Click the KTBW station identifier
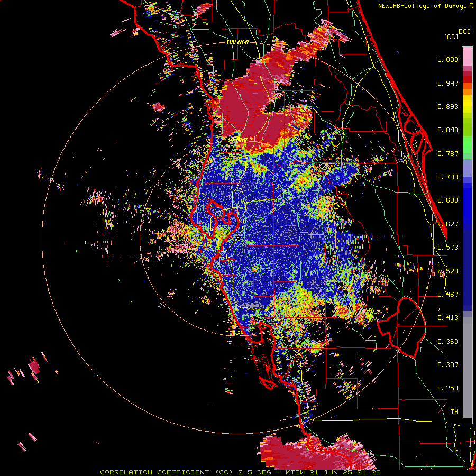Image resolution: width=476 pixels, height=476 pixels. click(296, 472)
